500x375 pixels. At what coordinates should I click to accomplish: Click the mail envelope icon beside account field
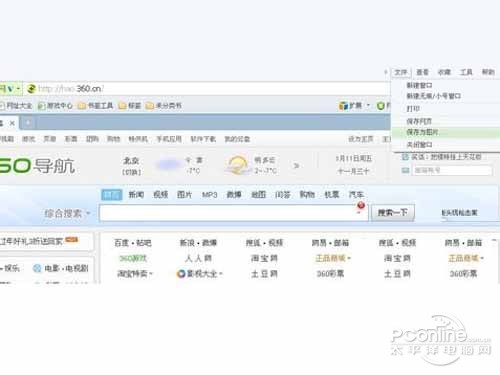[x=405, y=171]
